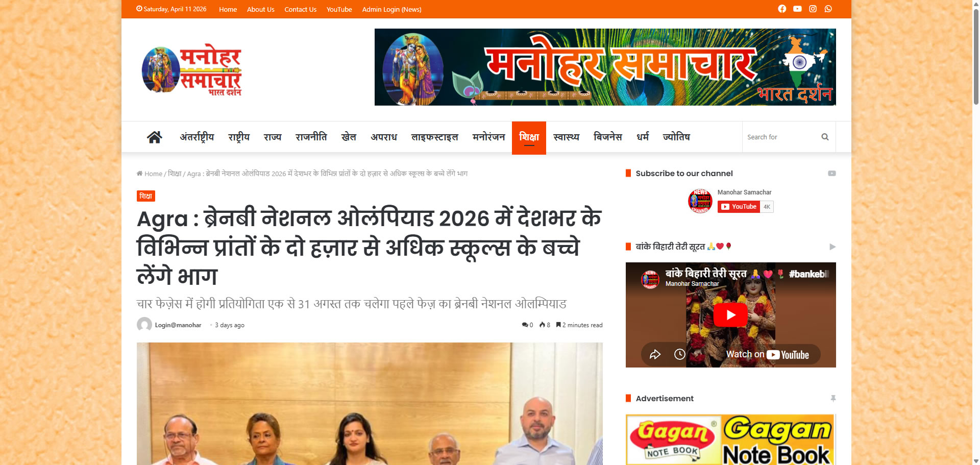The height and width of the screenshot is (465, 980).
Task: Open the Instagram icon in top bar
Action: point(813,9)
